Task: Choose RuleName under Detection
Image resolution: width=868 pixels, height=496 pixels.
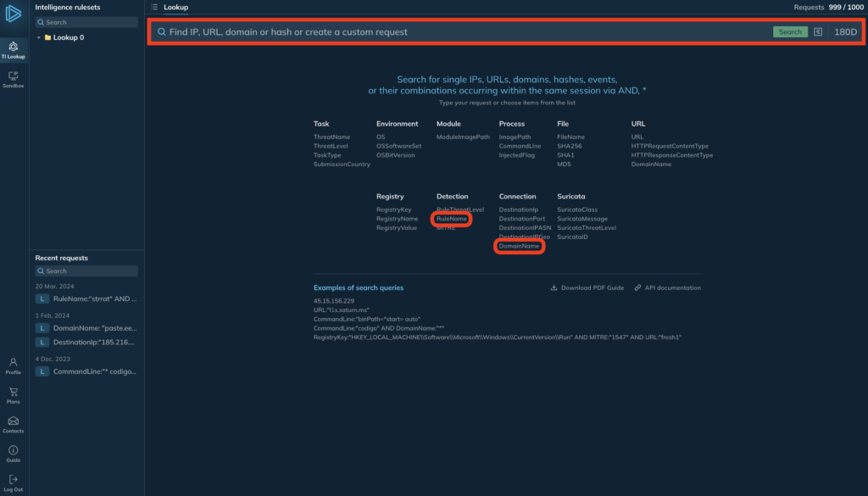Action: pyautogui.click(x=451, y=219)
